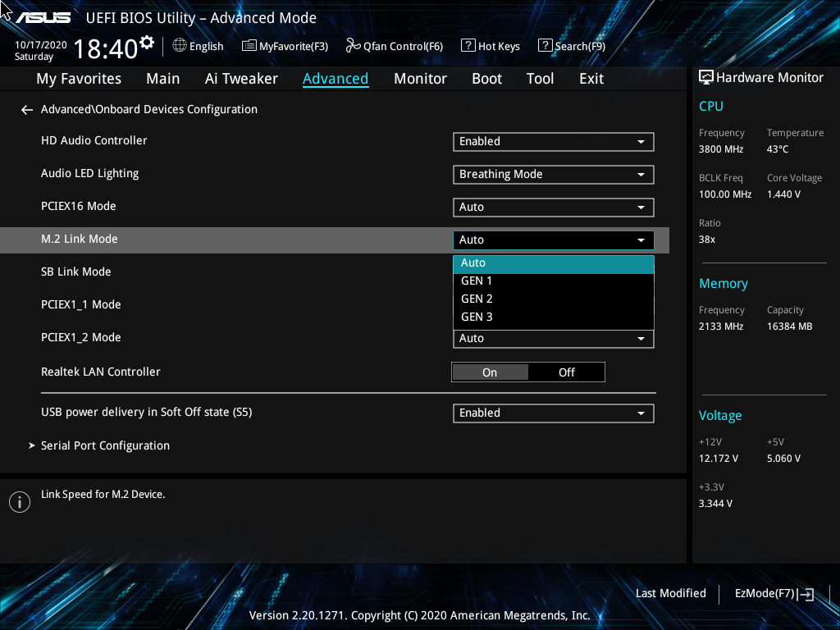Click the Hardware Monitor screen icon
This screenshot has width=840, height=630.
(x=706, y=78)
